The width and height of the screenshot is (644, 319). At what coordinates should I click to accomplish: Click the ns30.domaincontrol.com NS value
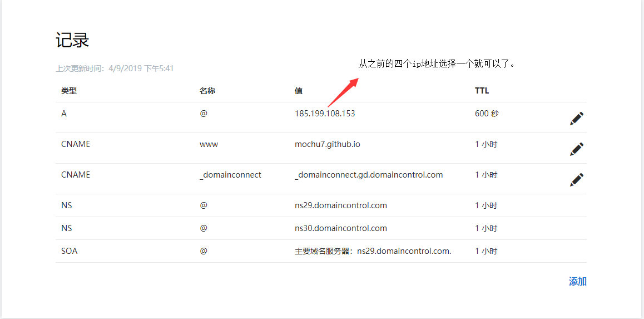coord(341,228)
